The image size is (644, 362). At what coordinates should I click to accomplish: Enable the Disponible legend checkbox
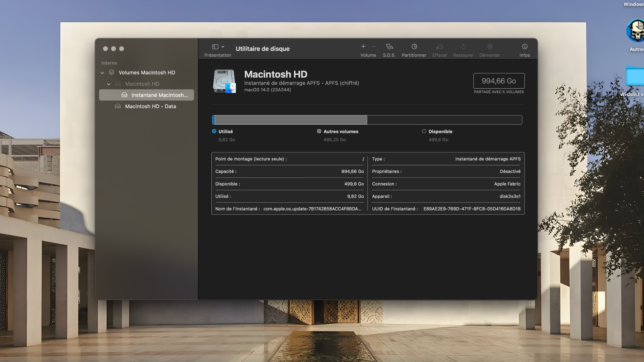click(424, 131)
